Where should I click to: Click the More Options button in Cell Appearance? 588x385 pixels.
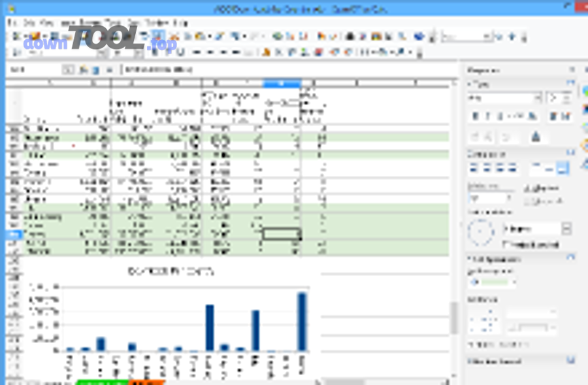point(571,258)
